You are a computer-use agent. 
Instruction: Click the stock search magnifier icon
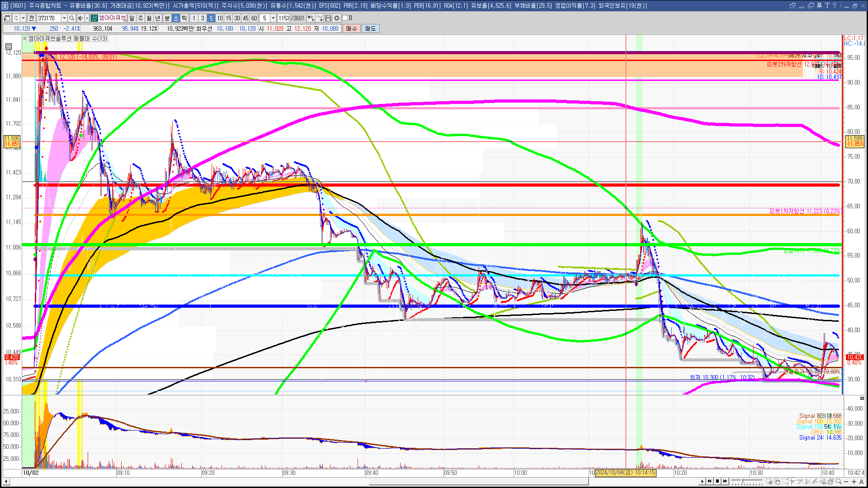(72, 18)
